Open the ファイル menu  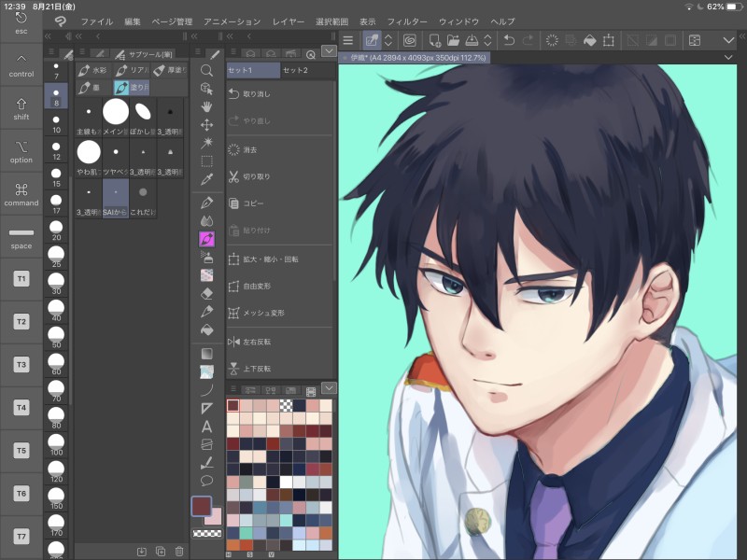[x=97, y=21]
